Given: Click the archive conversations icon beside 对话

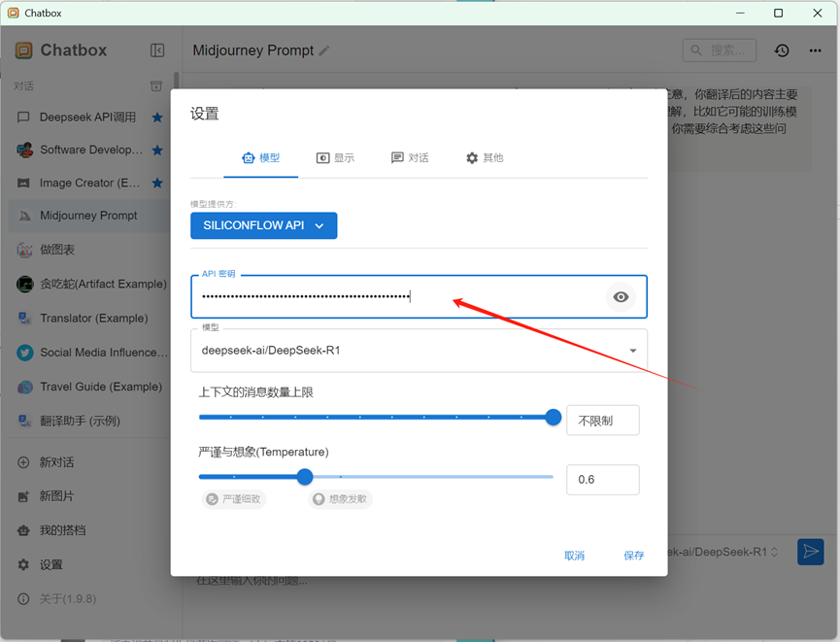Looking at the screenshot, I should (x=156, y=86).
